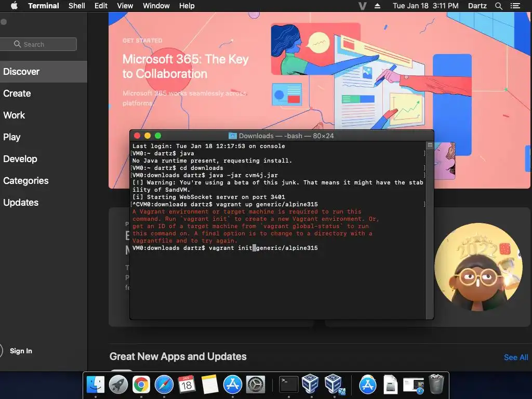This screenshot has width=532, height=399.
Task: Open the Help menu
Action: [x=187, y=6]
